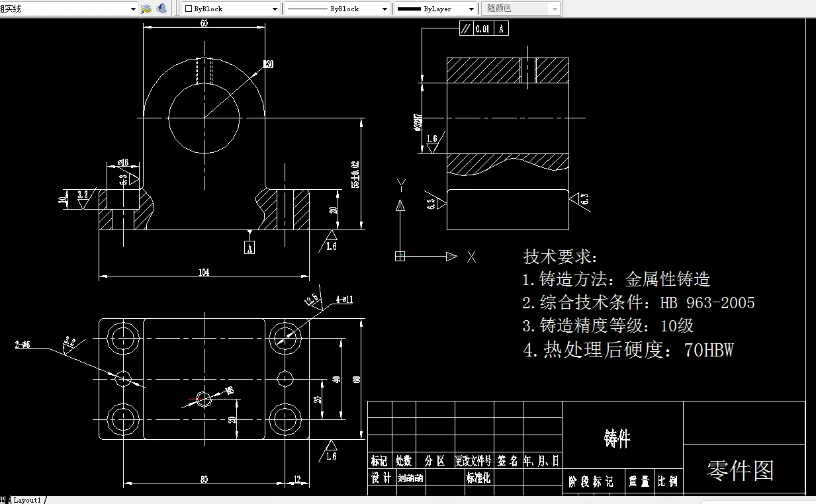The width and height of the screenshot is (816, 504).
Task: Click the Make Object's Layer Current icon
Action: tap(145, 8)
